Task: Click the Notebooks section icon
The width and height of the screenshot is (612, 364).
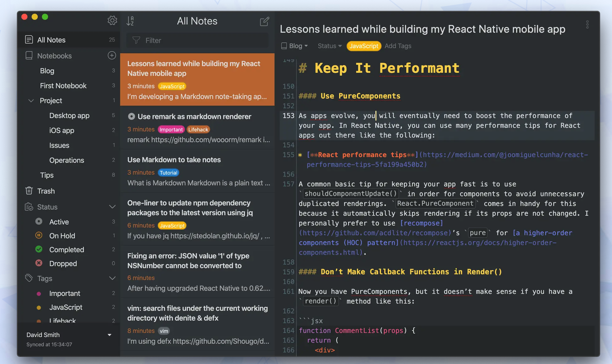Action: 29,56
